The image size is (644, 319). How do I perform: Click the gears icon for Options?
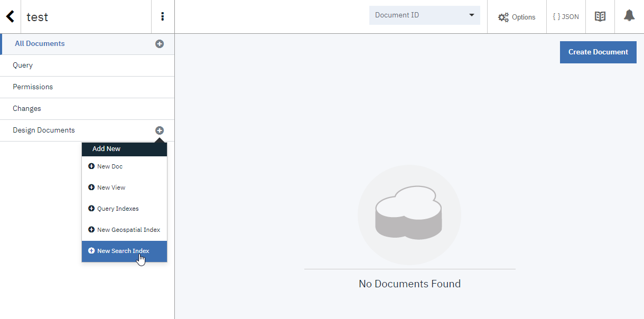503,17
